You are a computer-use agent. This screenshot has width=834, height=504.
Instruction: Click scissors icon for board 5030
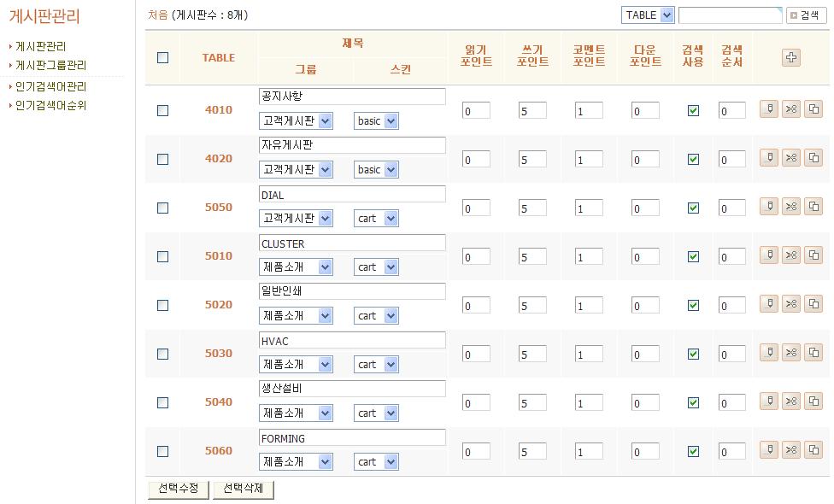(791, 353)
